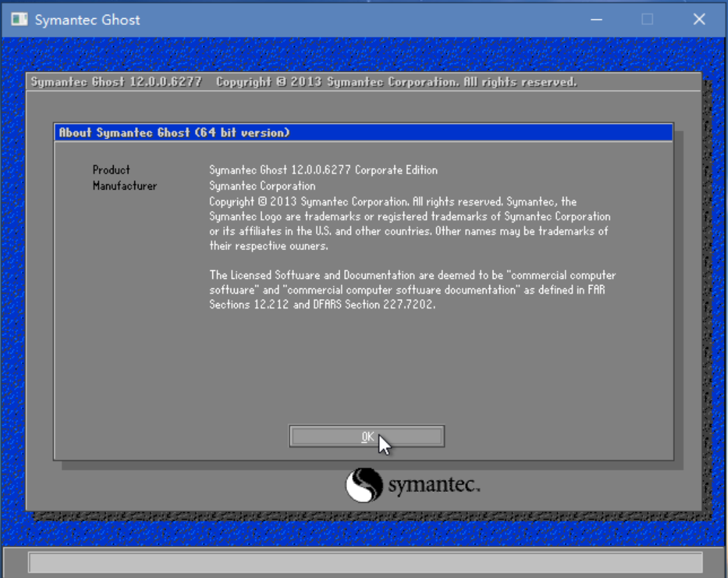Click the Symantec Ghost window icon

[x=19, y=19]
